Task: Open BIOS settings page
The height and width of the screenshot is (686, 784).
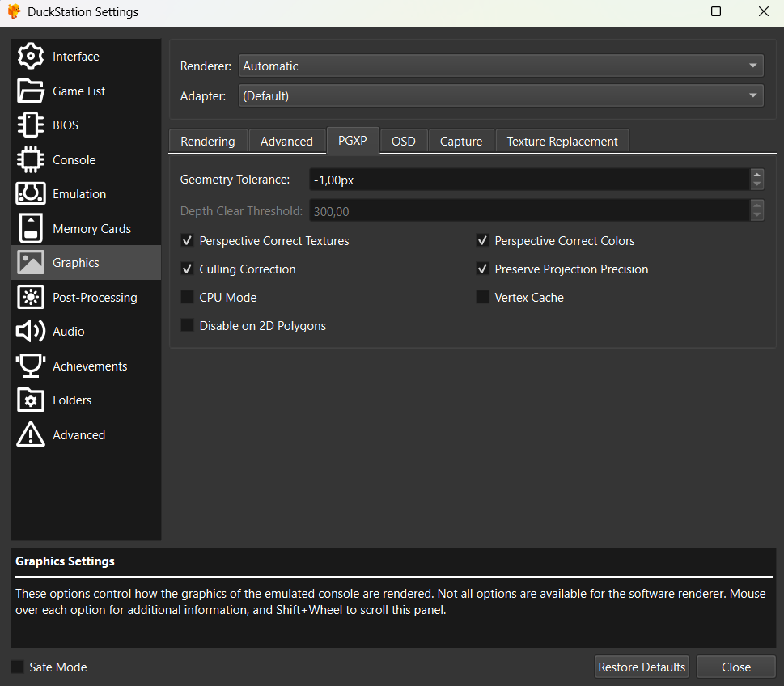Action: pyautogui.click(x=66, y=125)
